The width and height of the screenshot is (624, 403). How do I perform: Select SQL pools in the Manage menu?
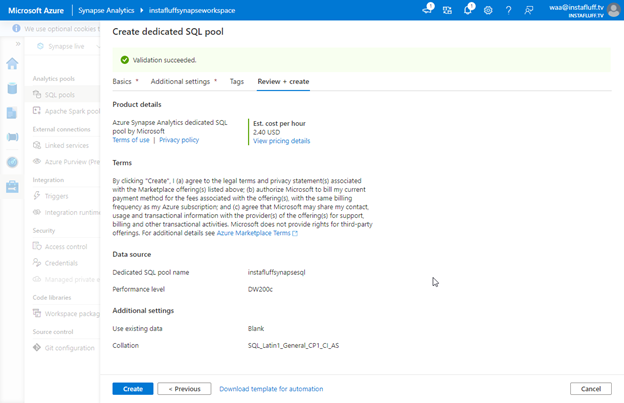[62, 95]
